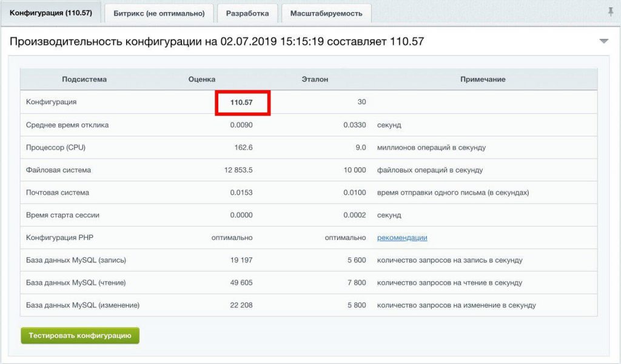621x364 pixels.
Task: Click the panel title with the performance date
Action: tap(217, 42)
